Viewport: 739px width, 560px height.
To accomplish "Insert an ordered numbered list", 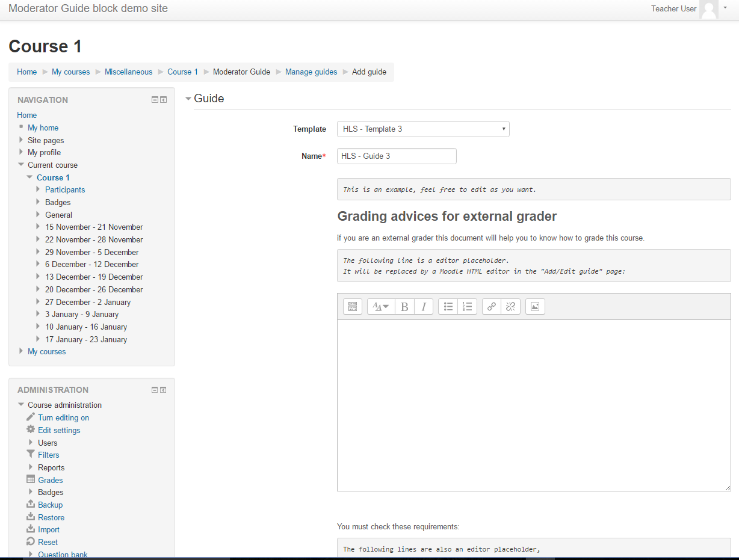I will [x=468, y=306].
